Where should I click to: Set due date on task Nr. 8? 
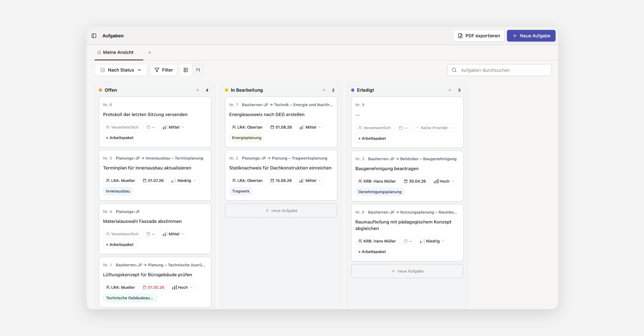click(408, 241)
